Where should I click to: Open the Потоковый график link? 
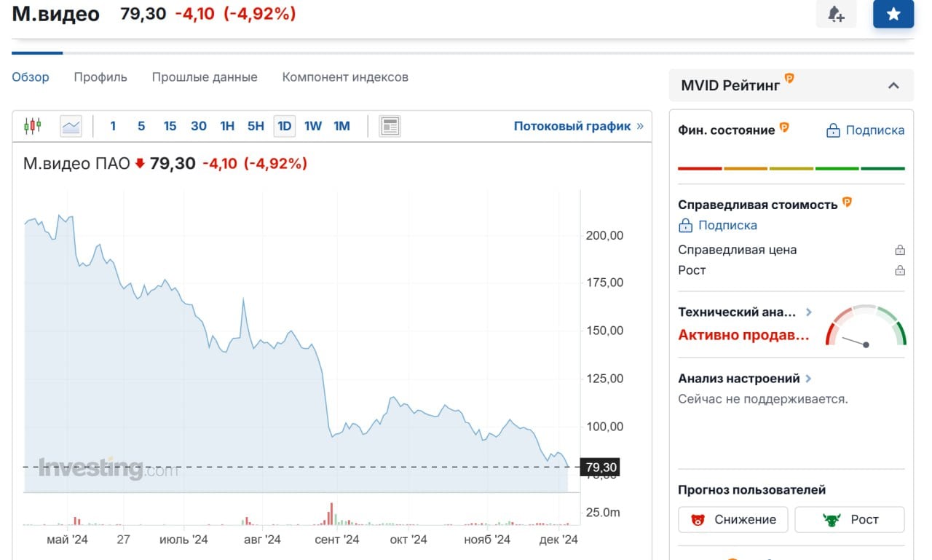(x=579, y=126)
